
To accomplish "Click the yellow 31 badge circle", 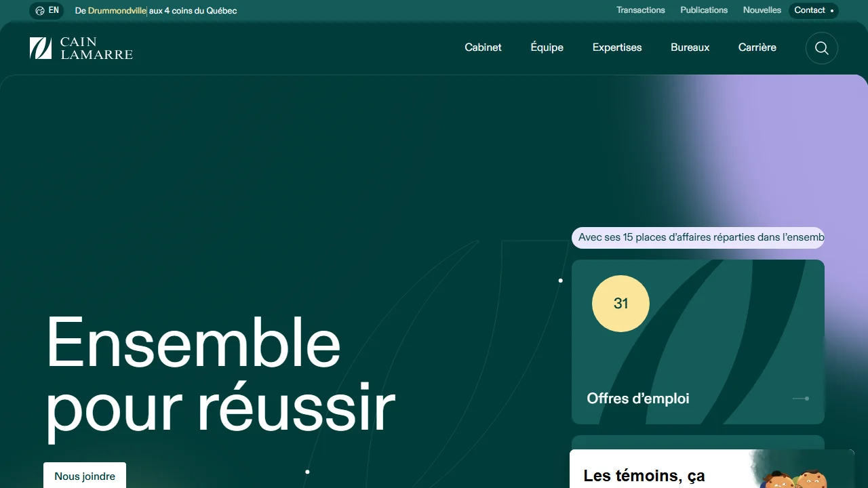I will [620, 304].
